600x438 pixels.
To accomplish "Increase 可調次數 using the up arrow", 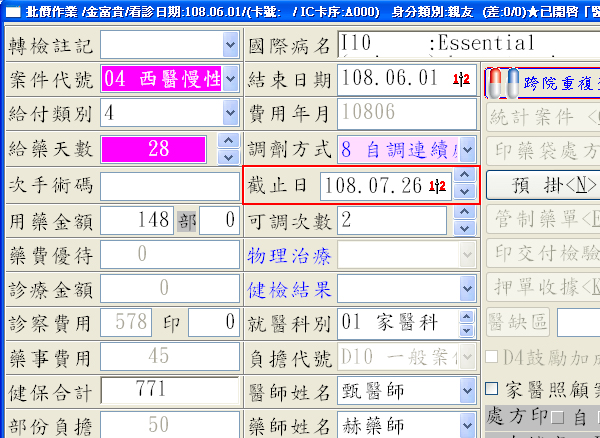I will (x=464, y=213).
